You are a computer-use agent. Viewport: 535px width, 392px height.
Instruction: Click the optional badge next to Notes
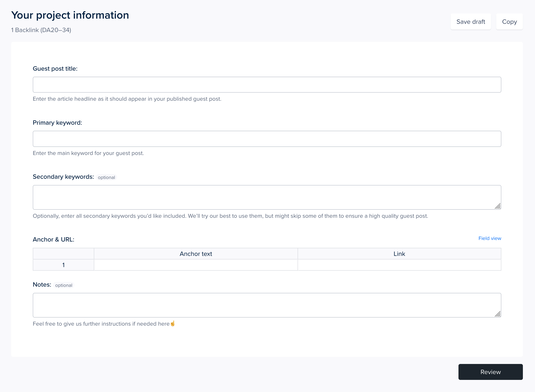(x=64, y=285)
